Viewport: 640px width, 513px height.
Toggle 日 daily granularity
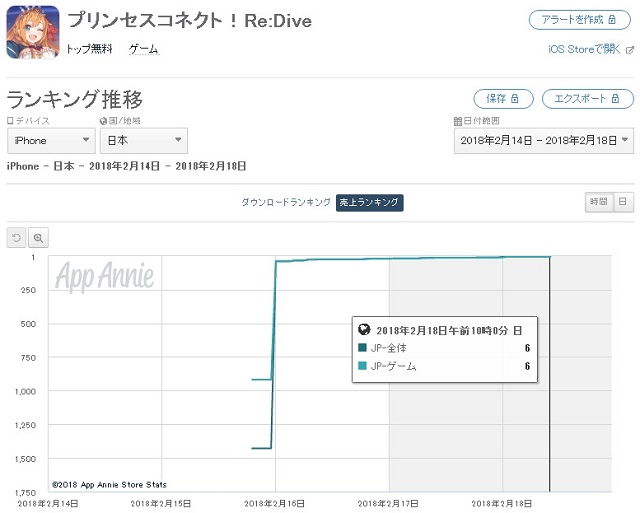622,202
